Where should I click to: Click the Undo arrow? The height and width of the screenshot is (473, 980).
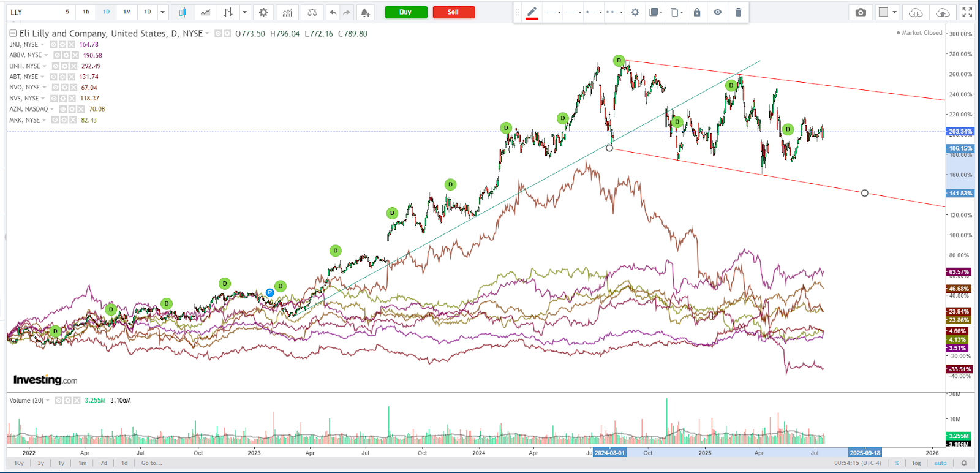pyautogui.click(x=333, y=12)
